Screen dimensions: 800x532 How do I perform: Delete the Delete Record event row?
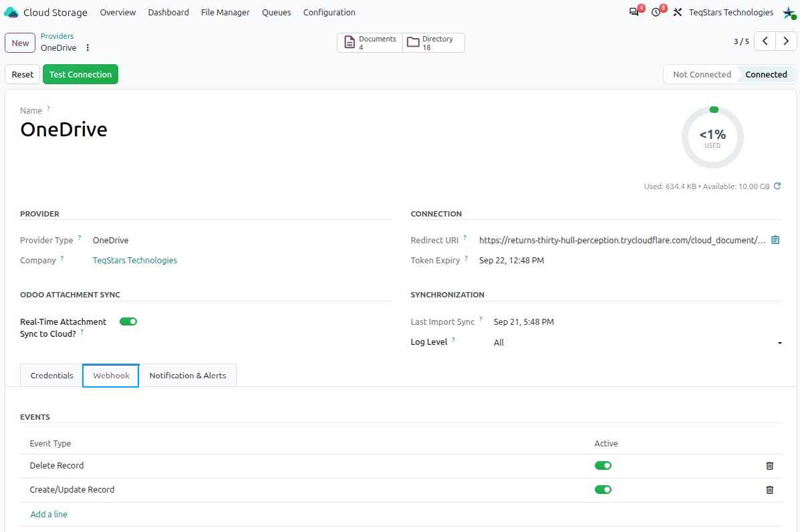click(x=770, y=466)
